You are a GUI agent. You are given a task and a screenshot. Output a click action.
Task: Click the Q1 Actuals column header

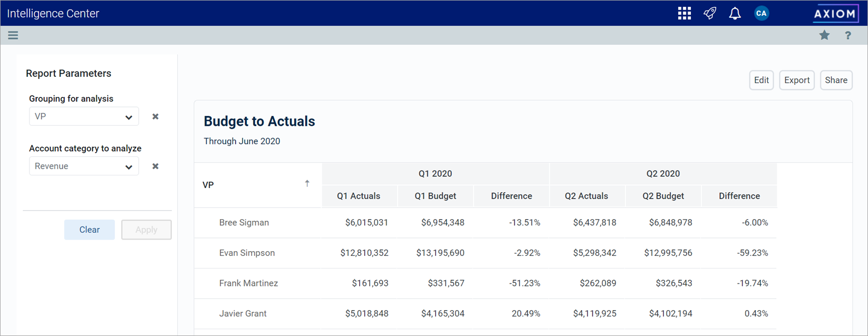(x=359, y=196)
